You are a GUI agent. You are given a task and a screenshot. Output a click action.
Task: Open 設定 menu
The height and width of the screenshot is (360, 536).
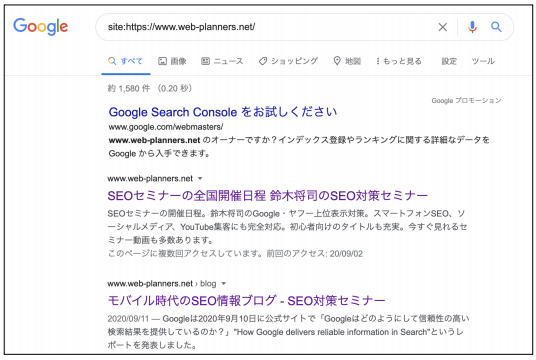pyautogui.click(x=449, y=61)
